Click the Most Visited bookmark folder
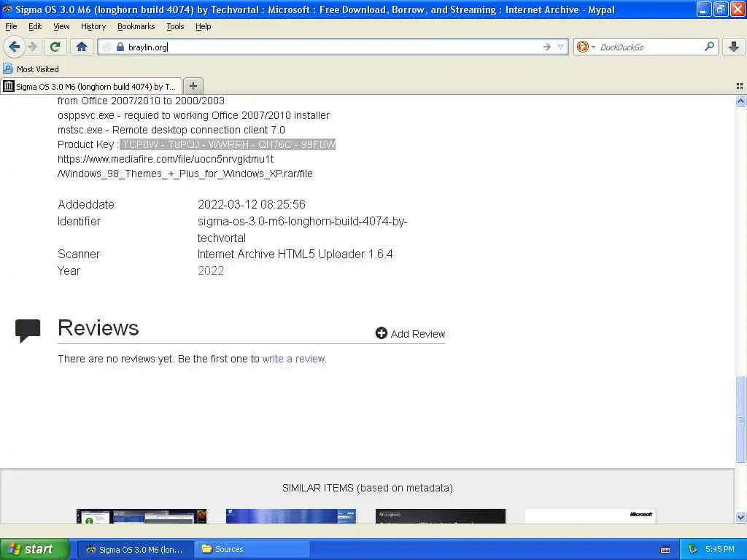This screenshot has height=560, width=747. (x=31, y=69)
